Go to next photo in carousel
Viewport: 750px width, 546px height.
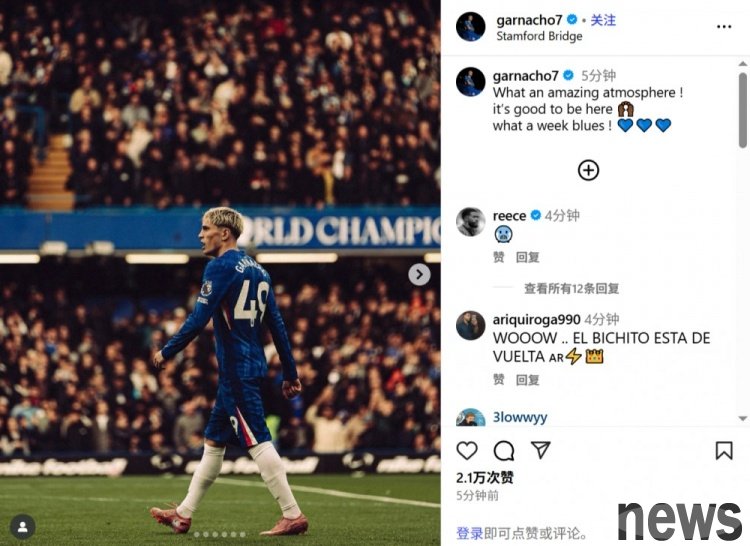click(419, 274)
